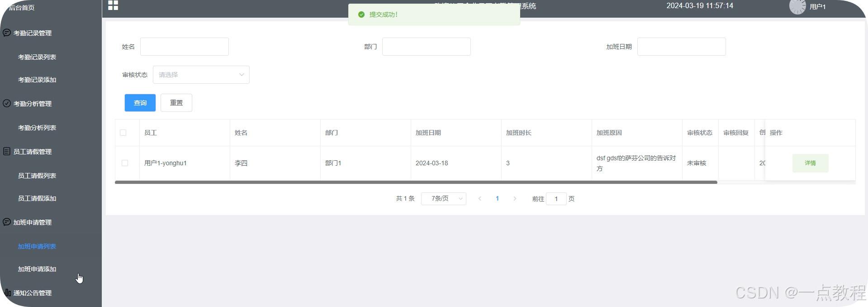Open the 7条/页 page size selector
Image resolution: width=868 pixels, height=307 pixels.
pyautogui.click(x=444, y=199)
